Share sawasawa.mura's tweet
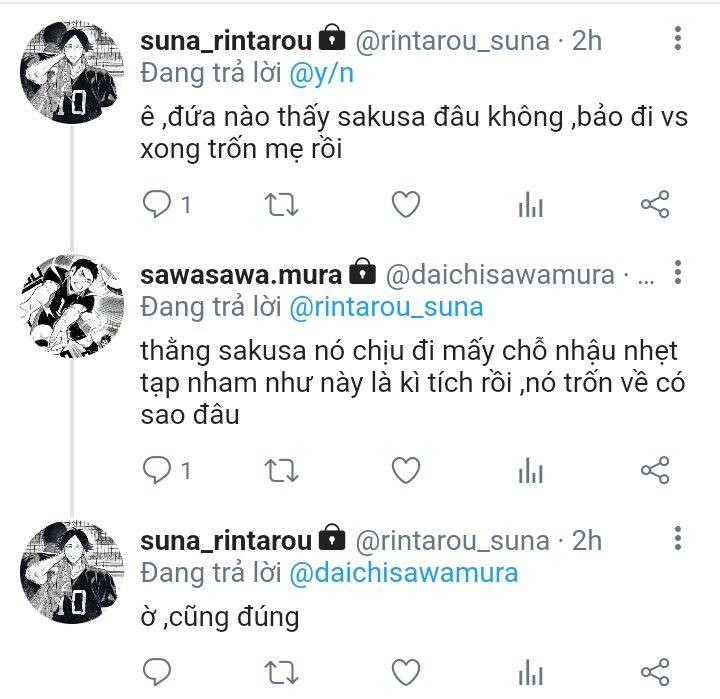This screenshot has width=720, height=699. tap(654, 469)
